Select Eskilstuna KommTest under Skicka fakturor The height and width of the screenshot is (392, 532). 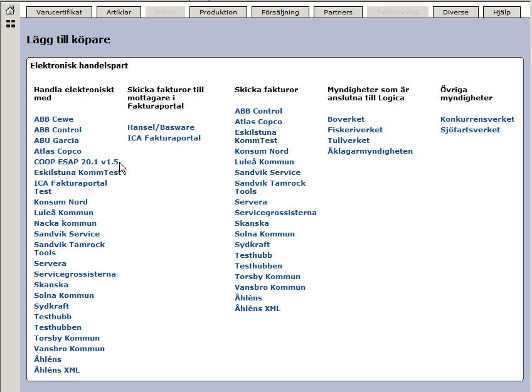tap(256, 136)
